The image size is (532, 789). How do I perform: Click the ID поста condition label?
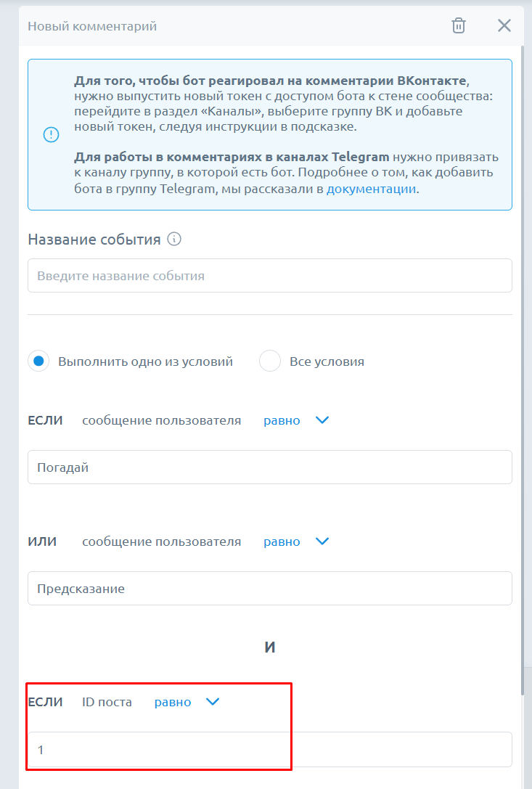pyautogui.click(x=107, y=702)
